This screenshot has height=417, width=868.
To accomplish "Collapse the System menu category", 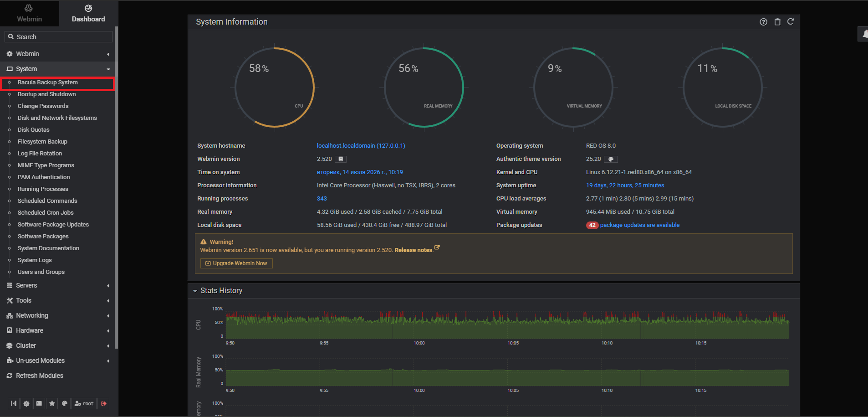I will [57, 69].
